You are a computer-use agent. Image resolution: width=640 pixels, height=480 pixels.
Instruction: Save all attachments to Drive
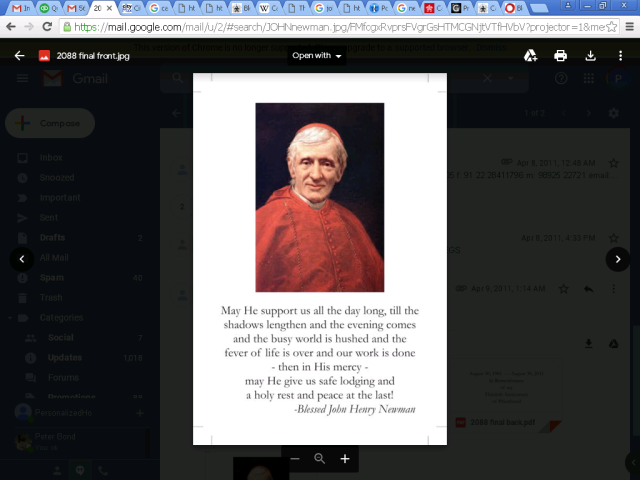(613, 344)
